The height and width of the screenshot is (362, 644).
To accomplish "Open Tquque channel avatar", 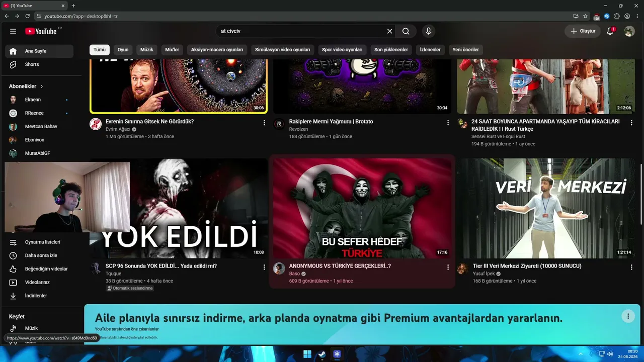I will 96,268.
